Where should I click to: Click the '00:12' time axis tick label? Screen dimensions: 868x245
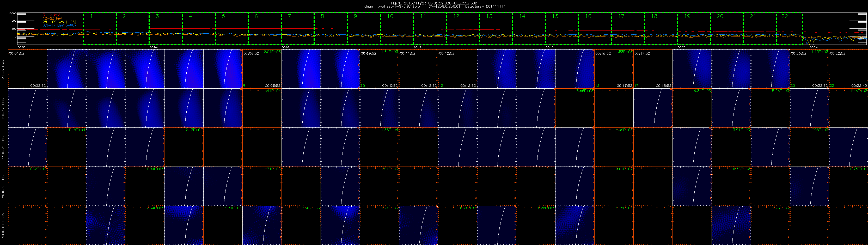pyautogui.click(x=418, y=47)
